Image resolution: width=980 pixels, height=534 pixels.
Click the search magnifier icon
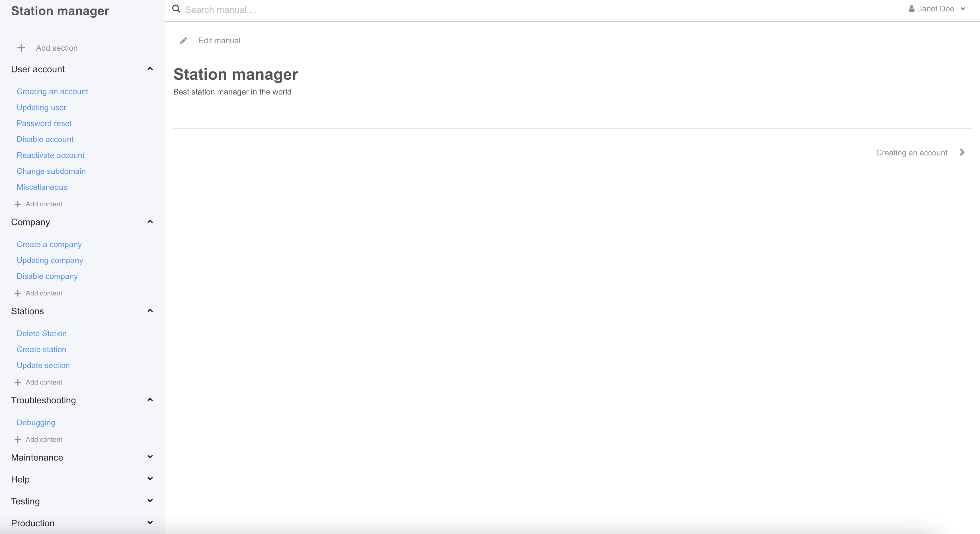(x=176, y=9)
